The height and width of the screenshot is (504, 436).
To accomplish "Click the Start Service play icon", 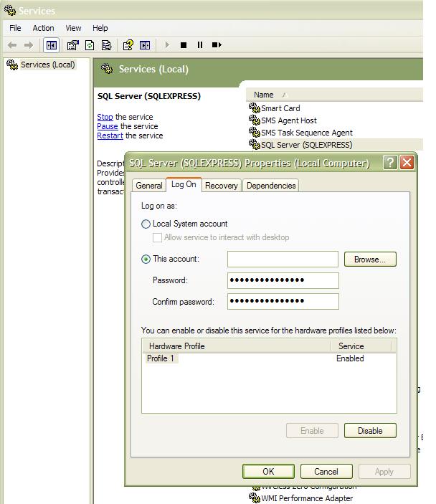I will 167,45.
